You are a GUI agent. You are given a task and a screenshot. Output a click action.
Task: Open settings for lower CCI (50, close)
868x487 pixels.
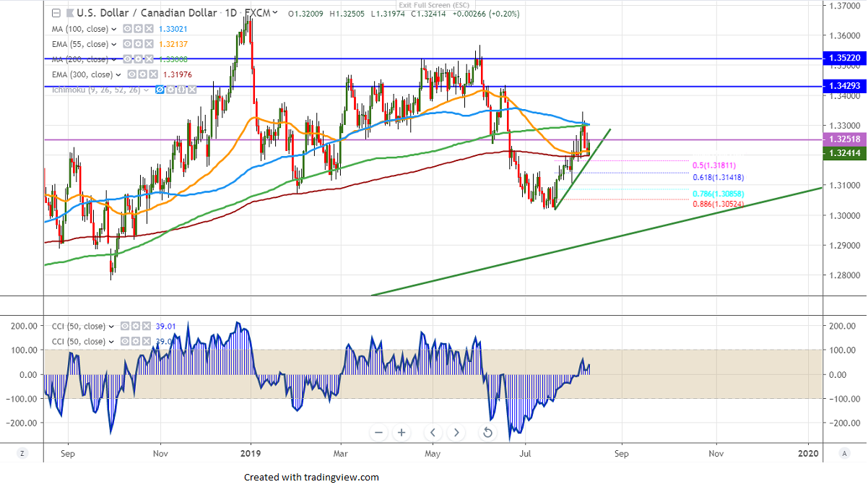pyautogui.click(x=136, y=341)
